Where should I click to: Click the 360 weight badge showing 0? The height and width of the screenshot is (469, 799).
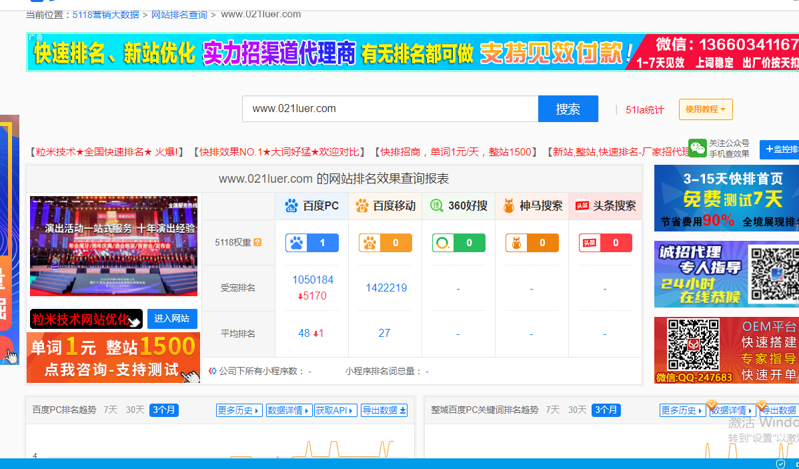459,243
